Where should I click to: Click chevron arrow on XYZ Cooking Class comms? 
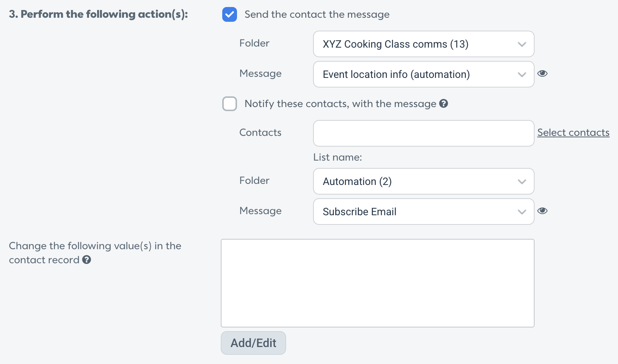(x=522, y=44)
